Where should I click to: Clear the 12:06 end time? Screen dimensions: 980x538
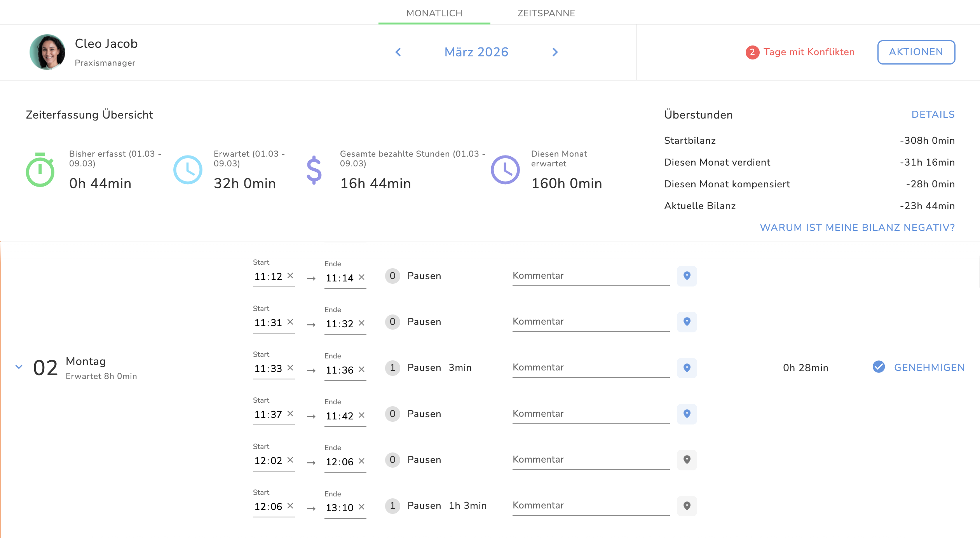coord(361,461)
